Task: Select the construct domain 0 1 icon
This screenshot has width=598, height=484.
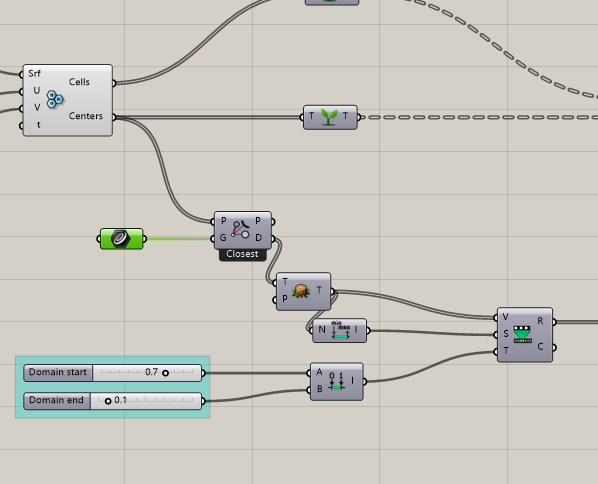Action: pos(336,381)
